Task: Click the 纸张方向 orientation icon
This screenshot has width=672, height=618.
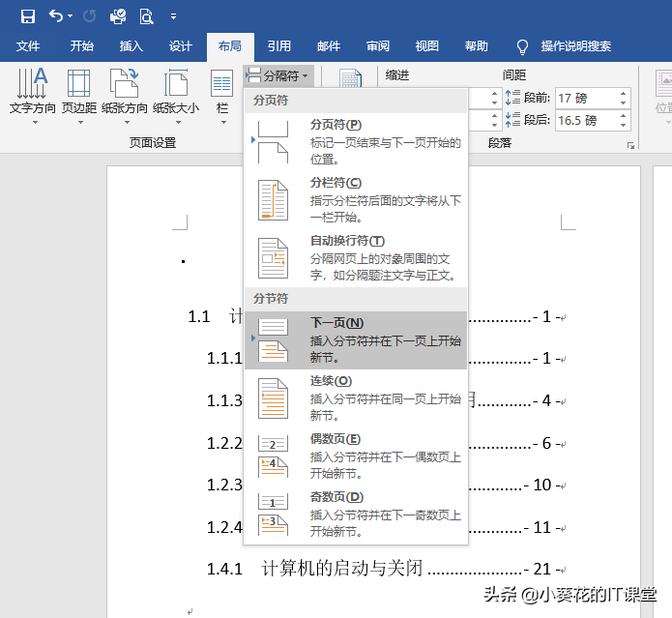Action: point(125,83)
